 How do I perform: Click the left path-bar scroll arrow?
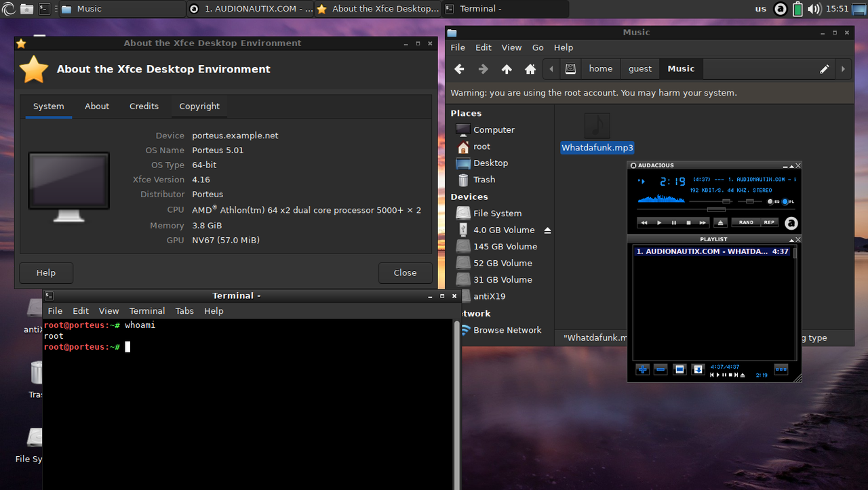[551, 68]
